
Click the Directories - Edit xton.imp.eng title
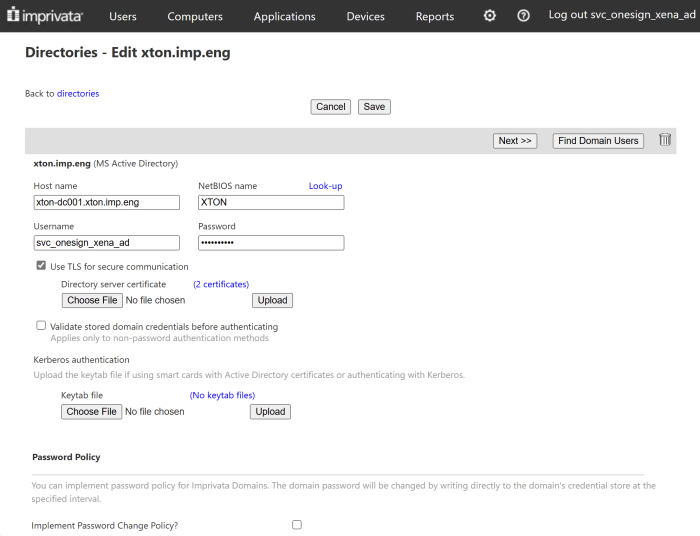point(128,52)
